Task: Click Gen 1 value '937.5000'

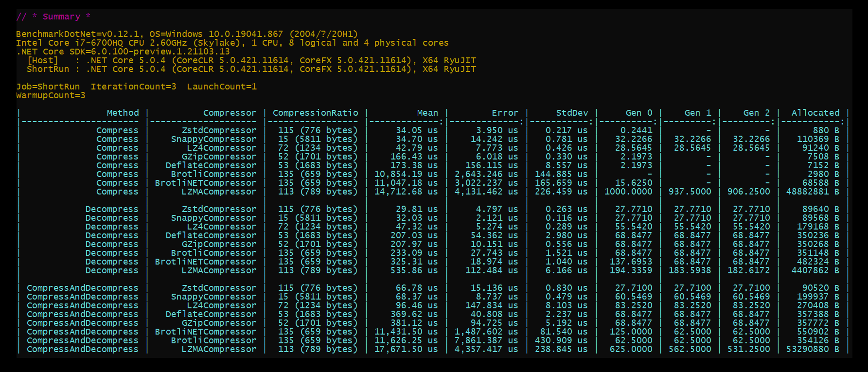Action: point(690,192)
